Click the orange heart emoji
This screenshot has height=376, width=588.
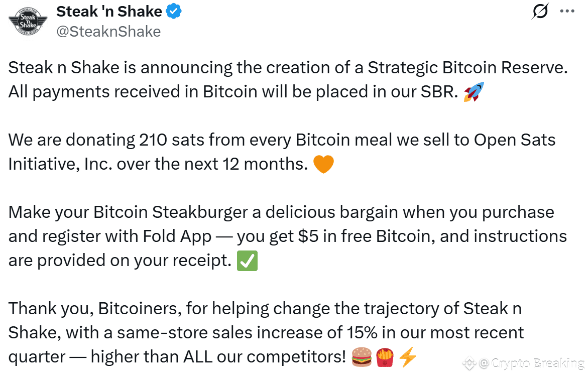[x=323, y=164]
